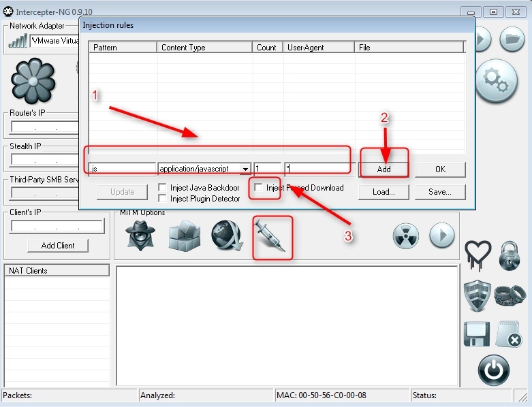Screen dimensions: 532x407
Task: Open the Network Adapter dropdown
Action: pyautogui.click(x=54, y=41)
